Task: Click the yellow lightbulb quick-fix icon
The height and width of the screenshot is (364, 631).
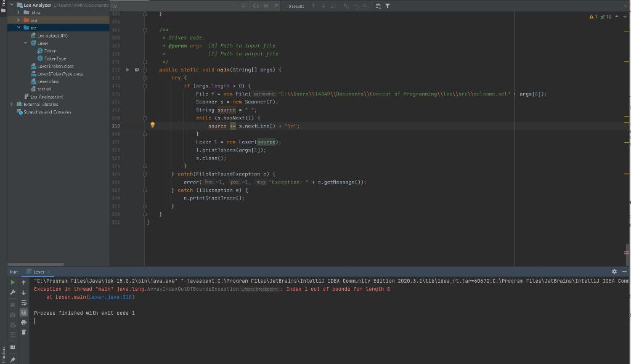Action: click(152, 126)
